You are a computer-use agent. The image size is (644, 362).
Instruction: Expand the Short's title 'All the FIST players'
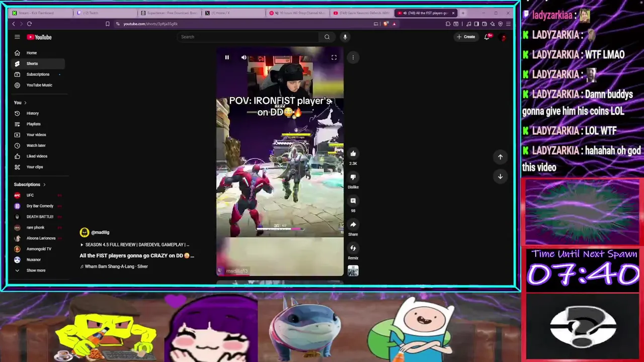pyautogui.click(x=137, y=255)
